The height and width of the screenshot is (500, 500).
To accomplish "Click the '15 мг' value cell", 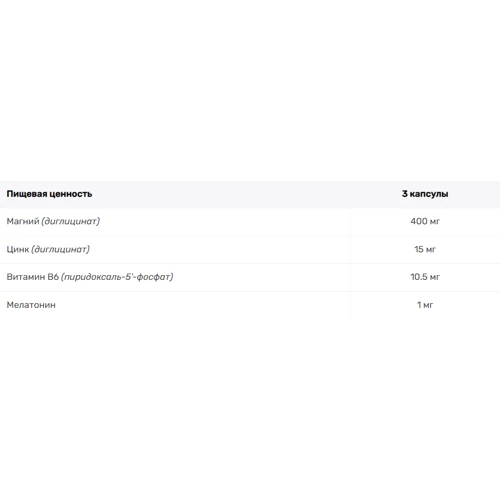I will [x=425, y=249].
